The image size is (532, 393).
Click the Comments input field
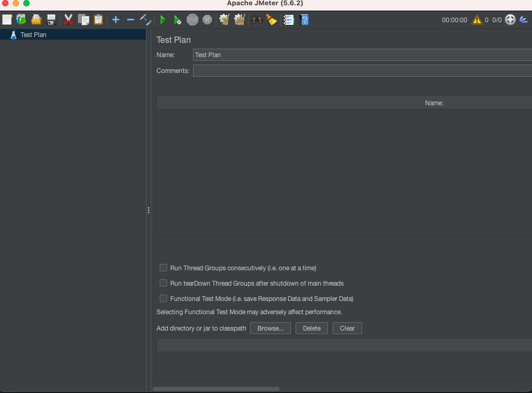(362, 70)
